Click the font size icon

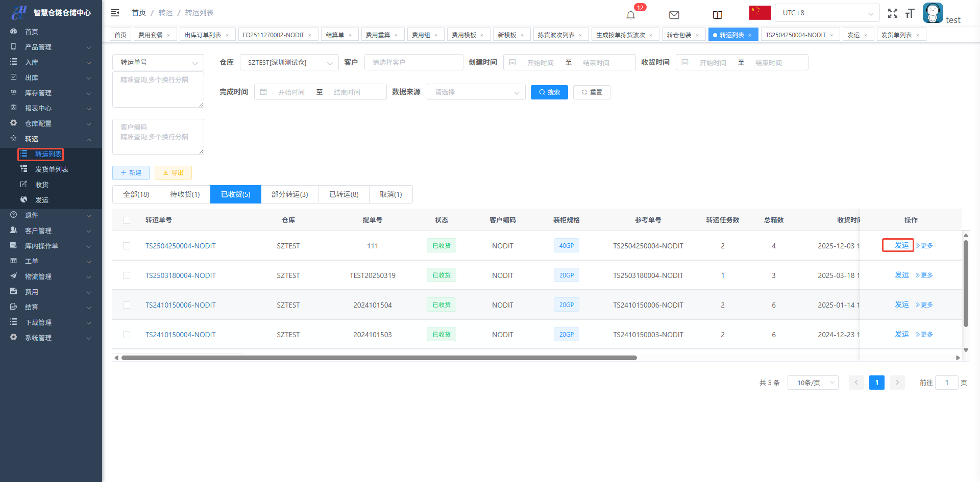coord(910,13)
